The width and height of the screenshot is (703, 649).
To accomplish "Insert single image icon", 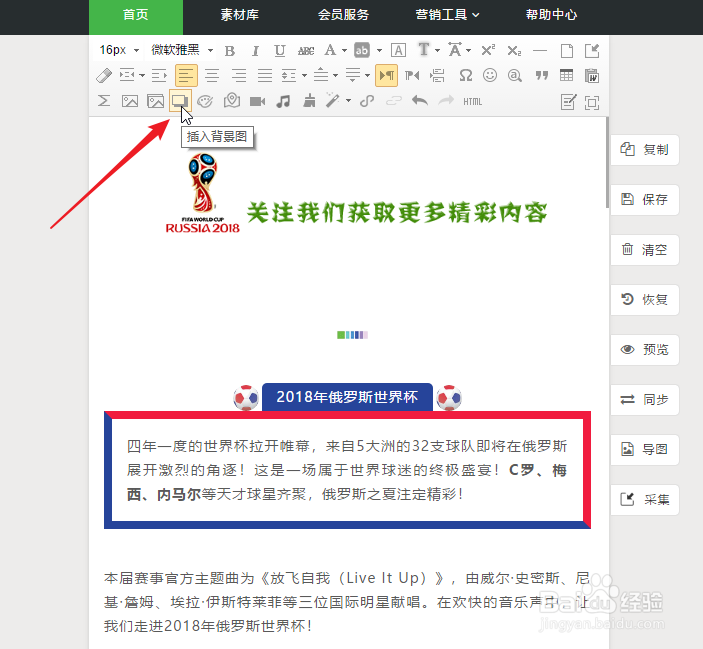I will click(130, 101).
